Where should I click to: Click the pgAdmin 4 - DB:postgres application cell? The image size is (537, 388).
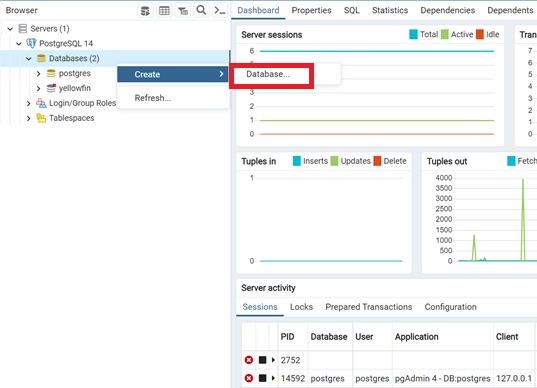tap(442, 378)
